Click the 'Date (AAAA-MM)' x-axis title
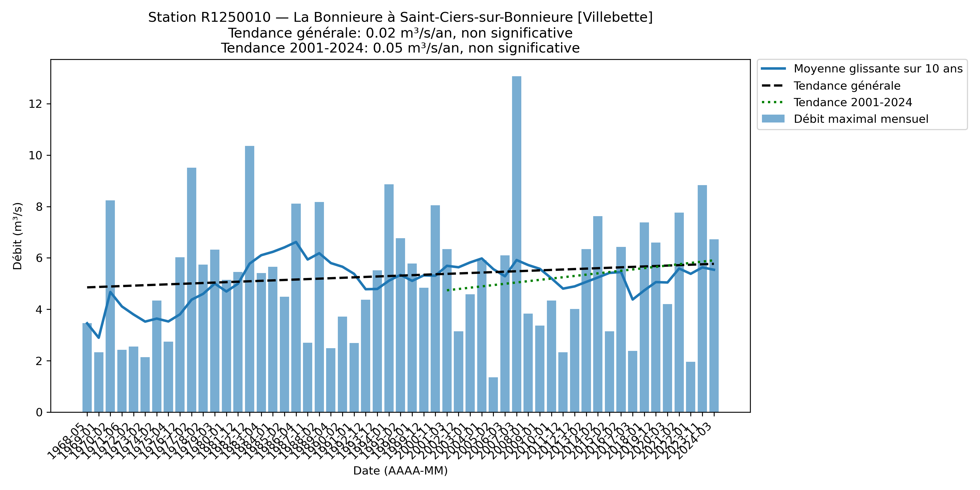 (x=400, y=471)
